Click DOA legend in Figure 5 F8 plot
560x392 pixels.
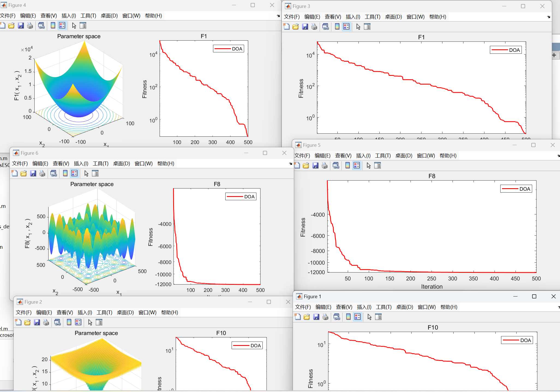point(516,189)
